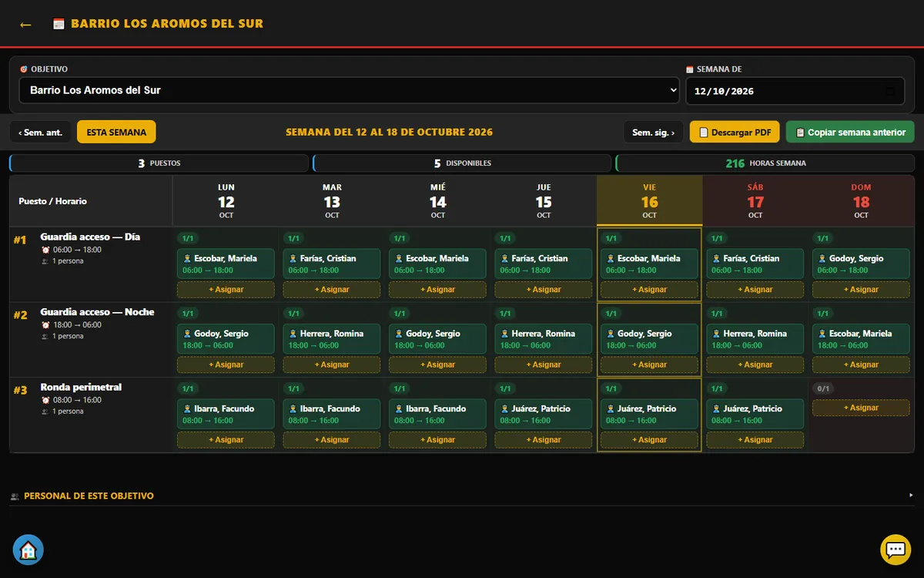Assign staff to Ronda perimetral on Sunday 18
The height and width of the screenshot is (578, 924).
[x=861, y=408]
